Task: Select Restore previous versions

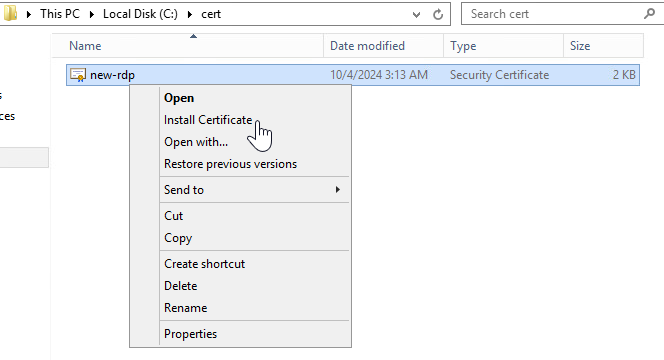Action: [x=230, y=164]
